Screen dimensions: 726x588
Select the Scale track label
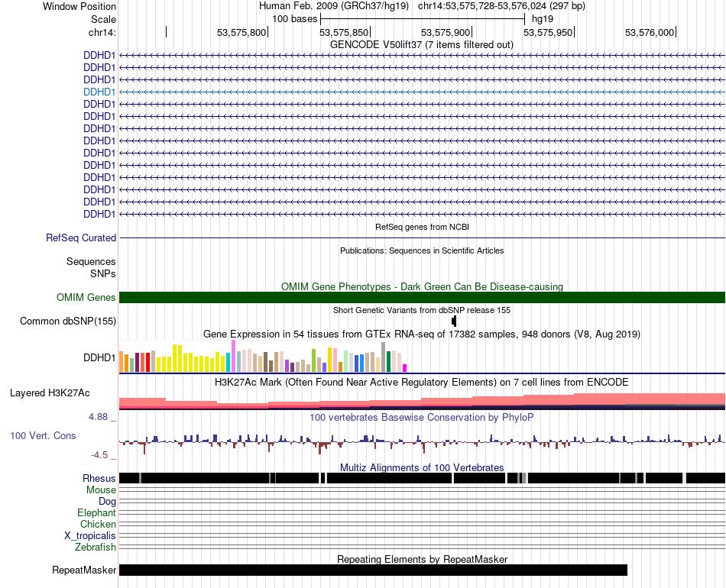(x=103, y=19)
